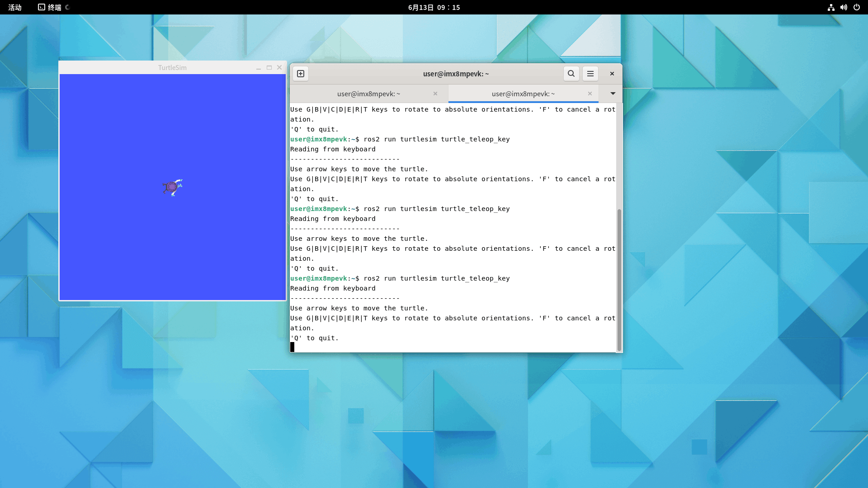
Task: Click the volume speaker icon
Action: 844,7
